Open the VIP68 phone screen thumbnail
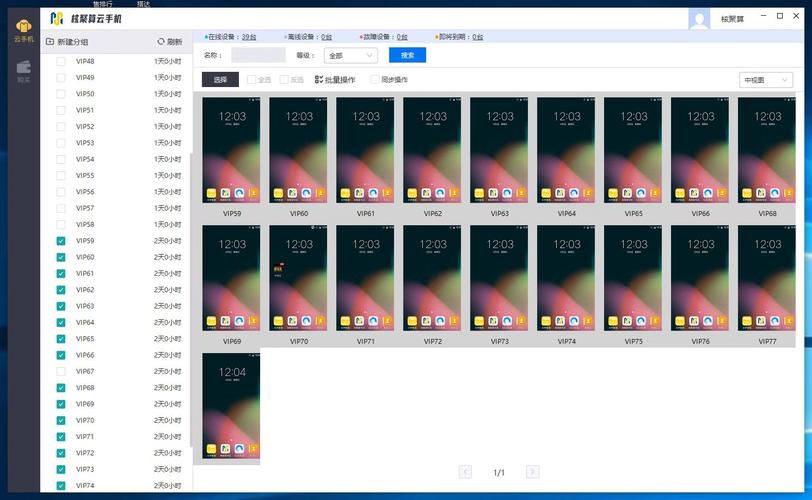 [x=767, y=150]
